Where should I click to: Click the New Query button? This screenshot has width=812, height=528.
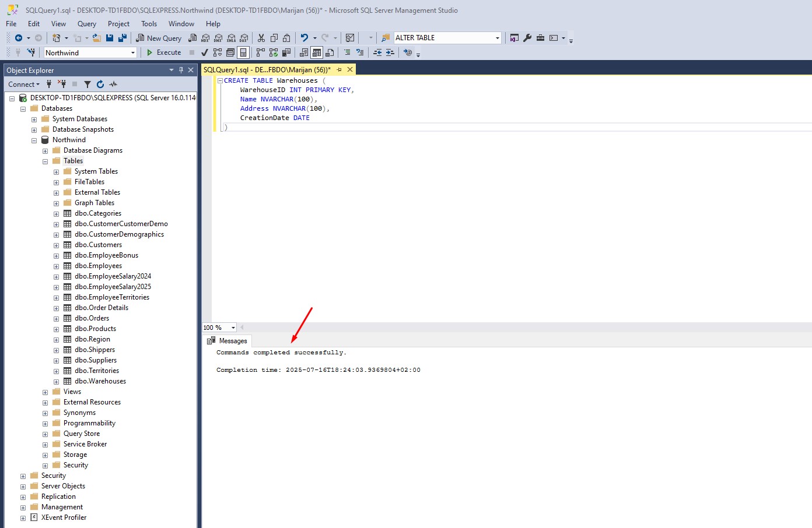159,38
